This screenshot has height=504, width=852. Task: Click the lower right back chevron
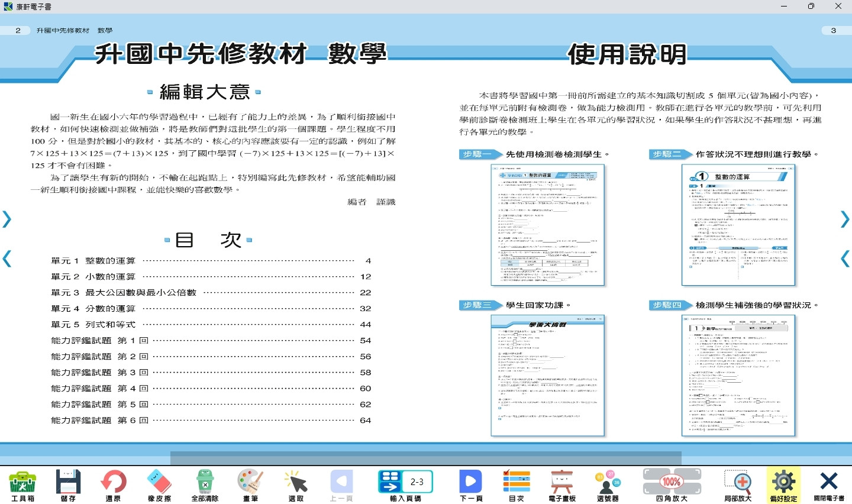click(x=845, y=259)
